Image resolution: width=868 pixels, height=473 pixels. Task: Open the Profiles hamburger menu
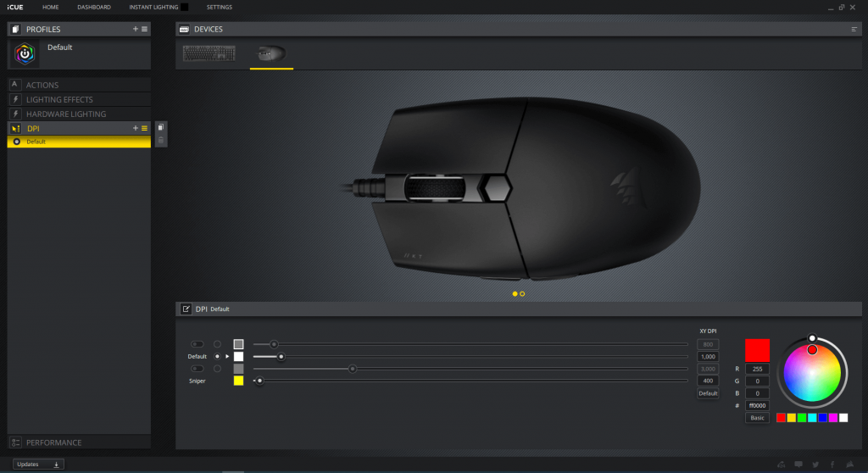pyautogui.click(x=144, y=29)
